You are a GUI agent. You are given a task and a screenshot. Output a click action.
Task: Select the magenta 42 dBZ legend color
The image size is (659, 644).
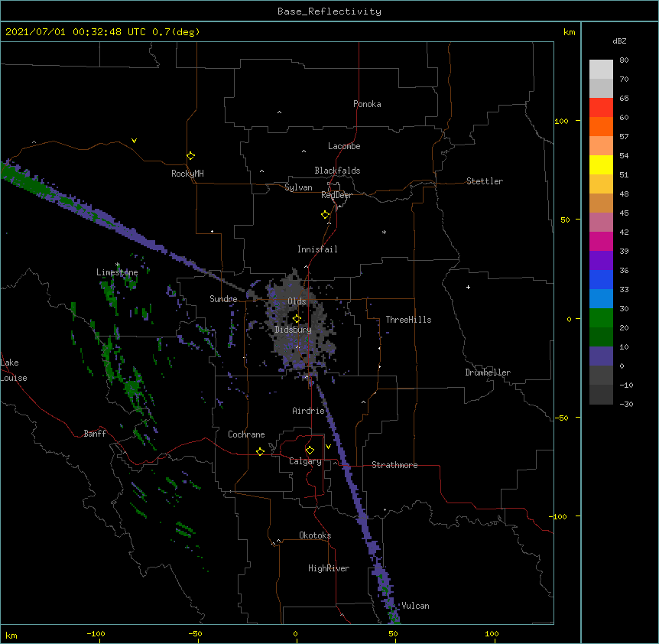click(601, 241)
